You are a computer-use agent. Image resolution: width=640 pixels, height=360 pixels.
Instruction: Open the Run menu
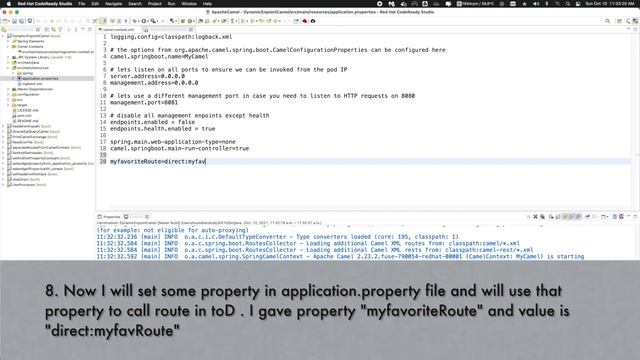171,4
